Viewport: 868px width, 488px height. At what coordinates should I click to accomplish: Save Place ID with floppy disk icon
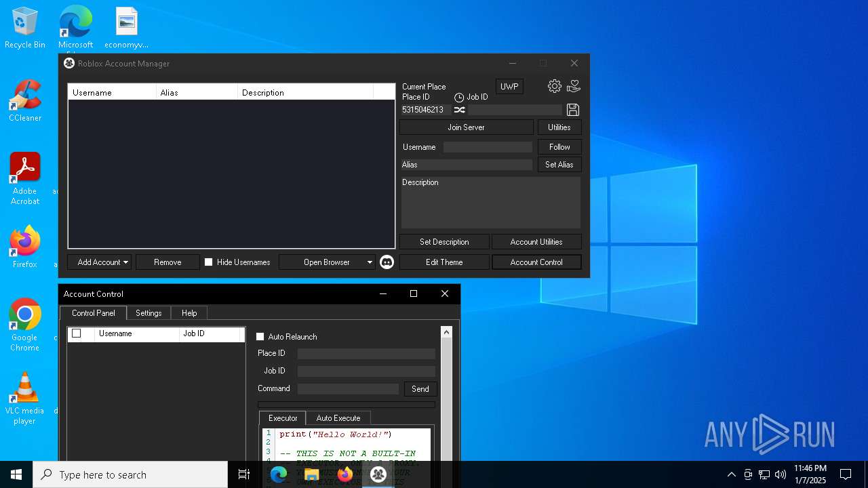(x=573, y=110)
